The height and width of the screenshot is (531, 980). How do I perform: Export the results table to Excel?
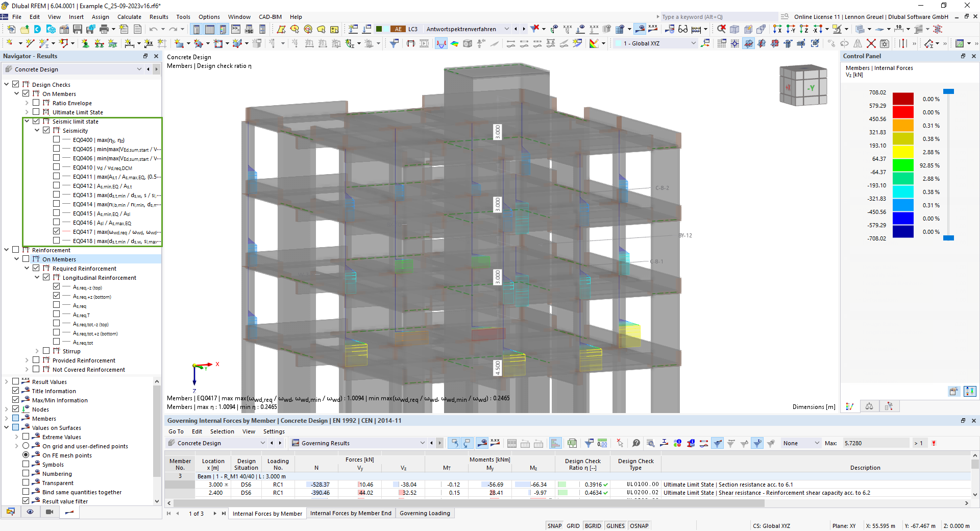pyautogui.click(x=572, y=443)
